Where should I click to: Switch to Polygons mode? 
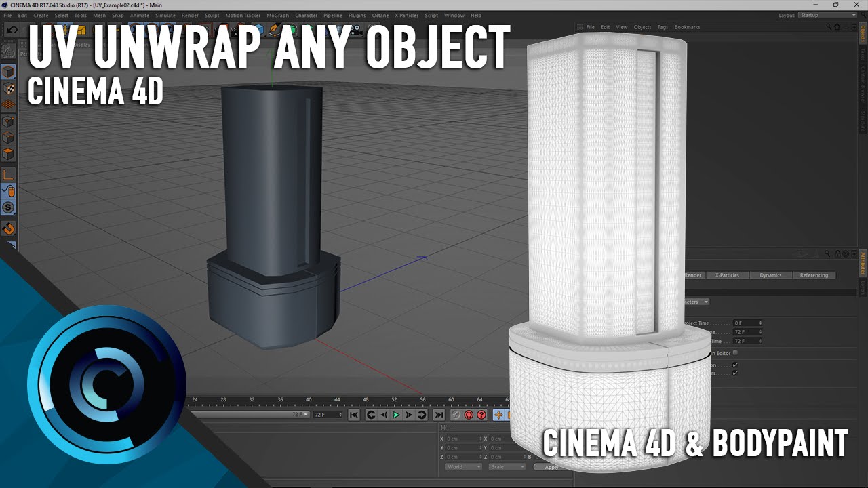8,155
